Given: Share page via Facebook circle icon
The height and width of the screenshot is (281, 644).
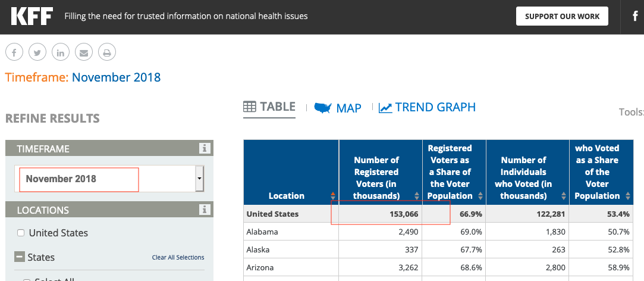Looking at the screenshot, I should (14, 52).
